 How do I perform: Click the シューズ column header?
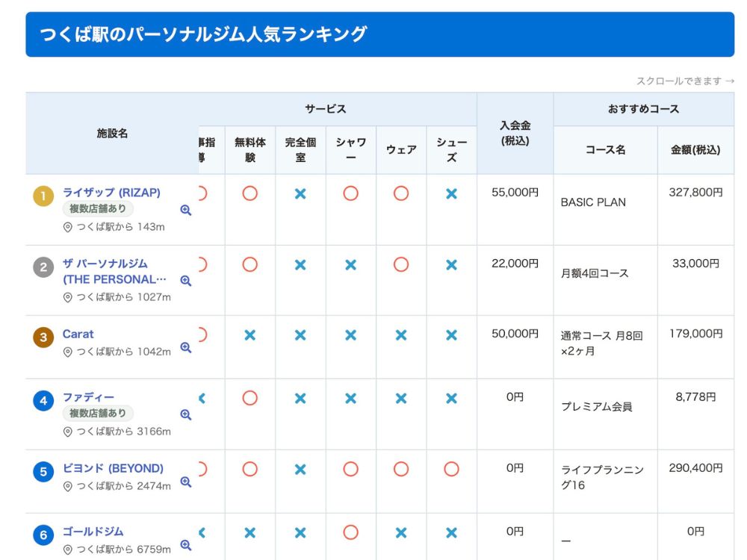point(452,149)
